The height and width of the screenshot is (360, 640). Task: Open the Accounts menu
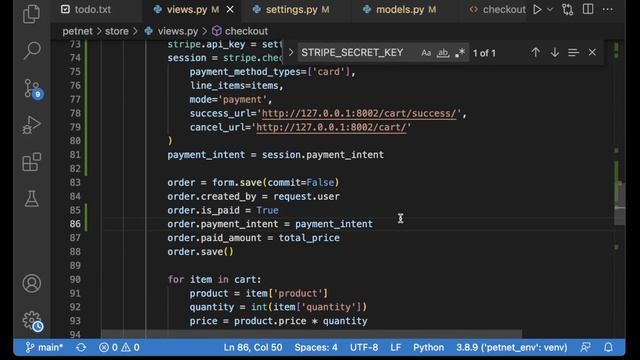click(31, 283)
